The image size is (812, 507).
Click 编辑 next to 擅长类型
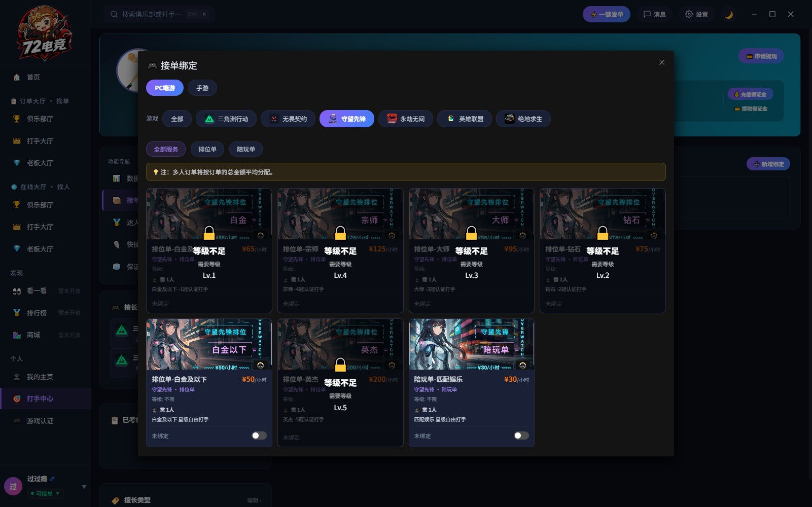pos(254,500)
